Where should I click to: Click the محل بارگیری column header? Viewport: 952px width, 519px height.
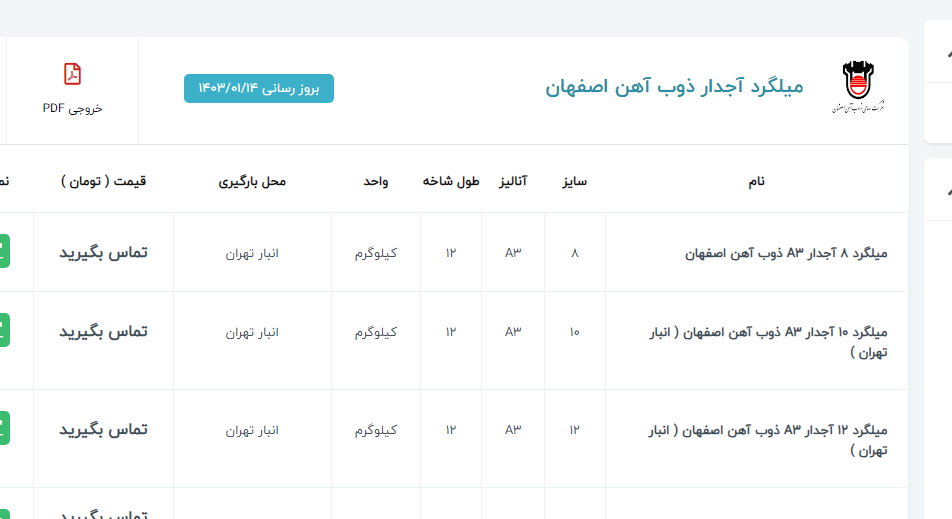point(252,181)
